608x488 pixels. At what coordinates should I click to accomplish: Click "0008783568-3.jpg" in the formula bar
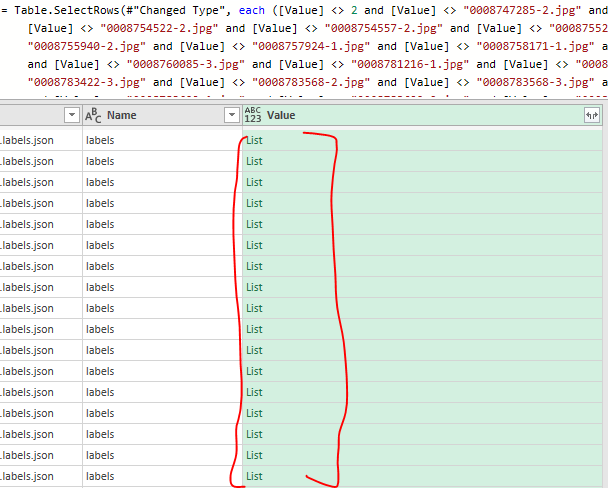point(535,83)
